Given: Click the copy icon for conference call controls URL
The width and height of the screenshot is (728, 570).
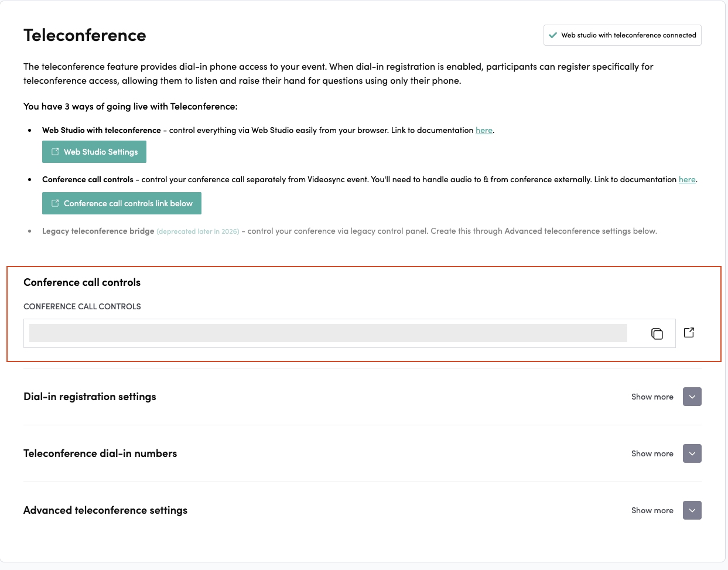Looking at the screenshot, I should pyautogui.click(x=657, y=333).
